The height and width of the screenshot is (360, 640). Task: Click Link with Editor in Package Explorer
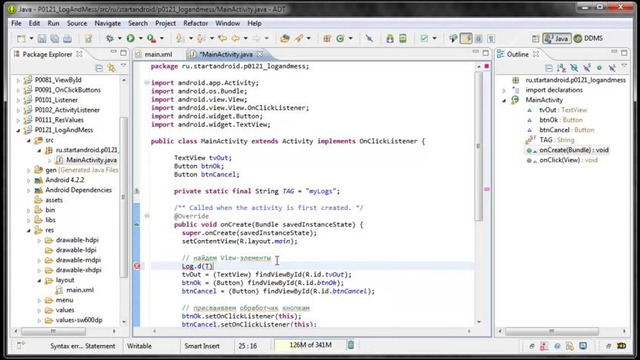coord(111,68)
